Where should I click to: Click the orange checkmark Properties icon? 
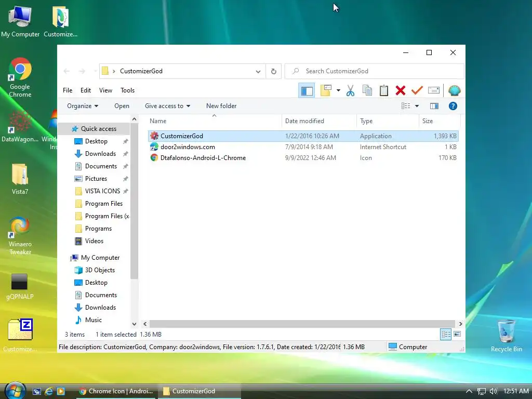[x=417, y=90]
